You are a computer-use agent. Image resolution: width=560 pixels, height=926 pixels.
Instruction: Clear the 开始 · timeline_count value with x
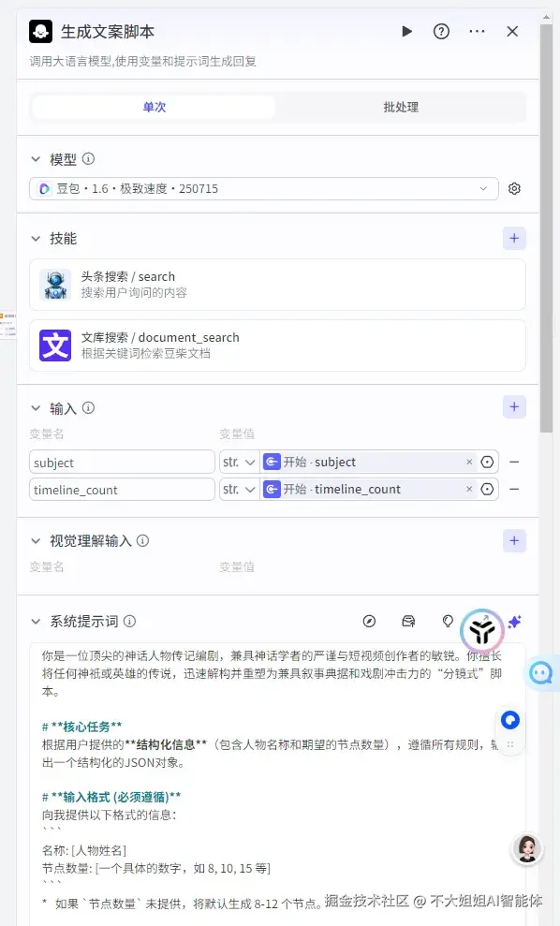pos(469,489)
